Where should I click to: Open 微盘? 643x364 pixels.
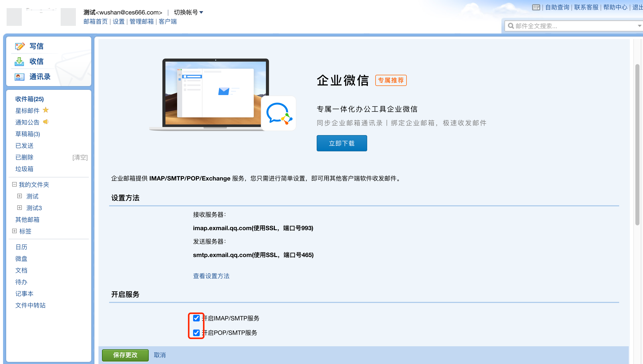(21, 259)
